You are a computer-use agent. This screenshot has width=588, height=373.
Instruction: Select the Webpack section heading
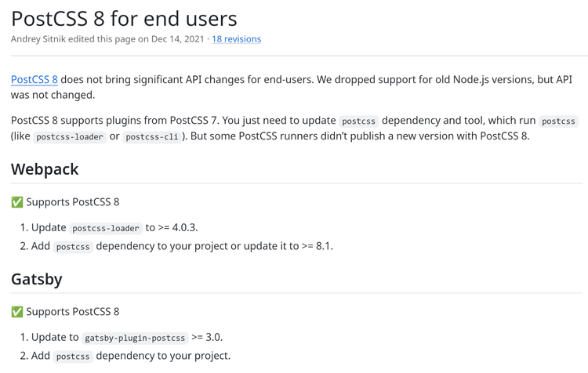coord(45,168)
